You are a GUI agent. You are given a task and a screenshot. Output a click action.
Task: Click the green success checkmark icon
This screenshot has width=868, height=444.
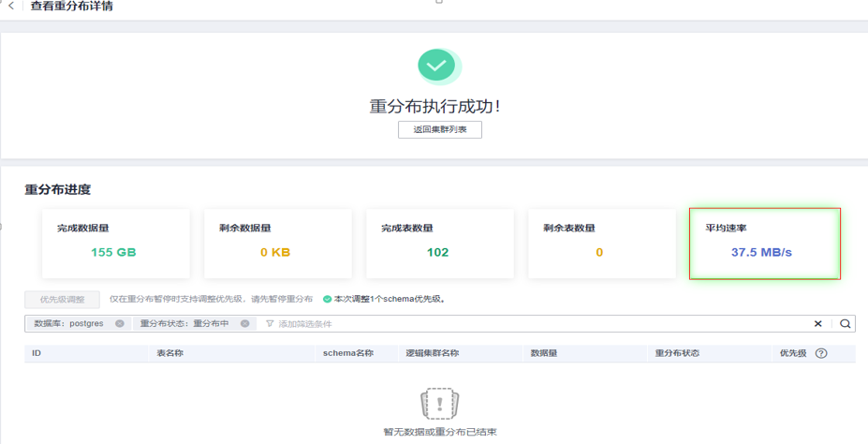point(436,66)
